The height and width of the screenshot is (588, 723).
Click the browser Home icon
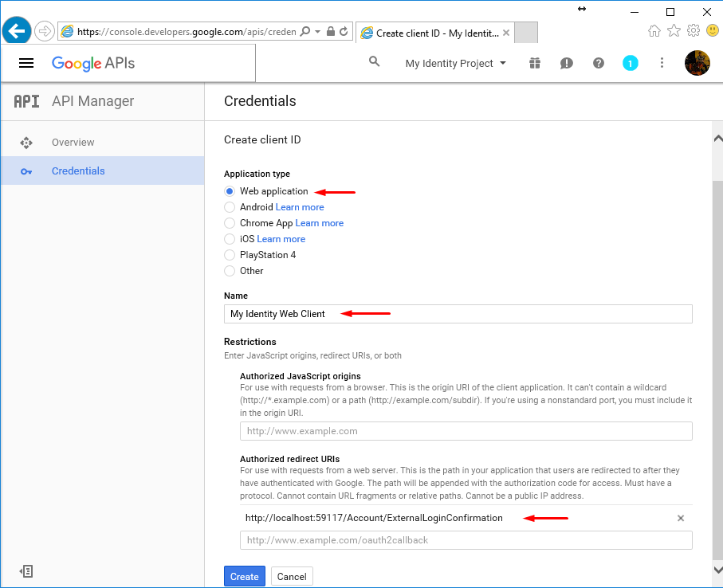(x=654, y=31)
